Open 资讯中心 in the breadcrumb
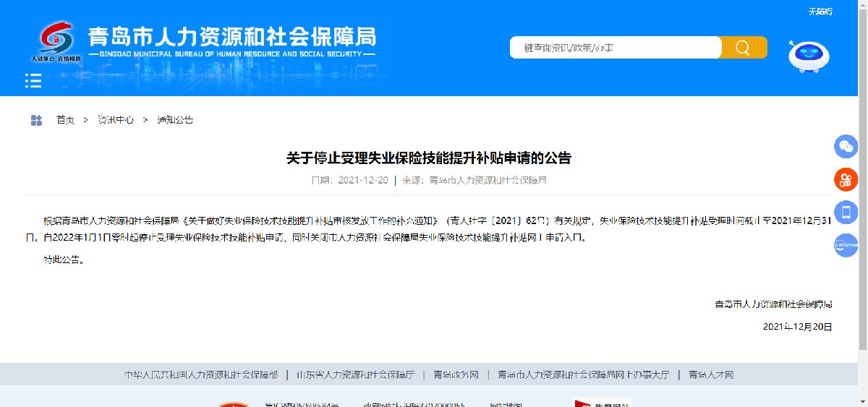The image size is (868, 407). [116, 120]
